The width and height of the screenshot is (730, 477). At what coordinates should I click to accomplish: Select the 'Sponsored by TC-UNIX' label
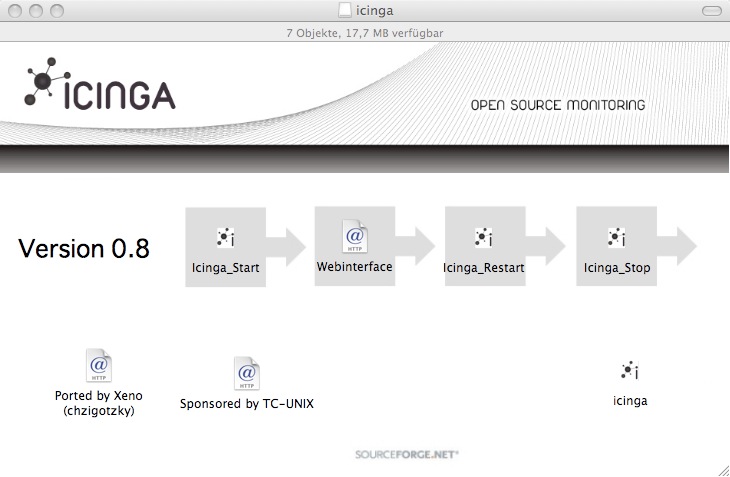pos(247,403)
